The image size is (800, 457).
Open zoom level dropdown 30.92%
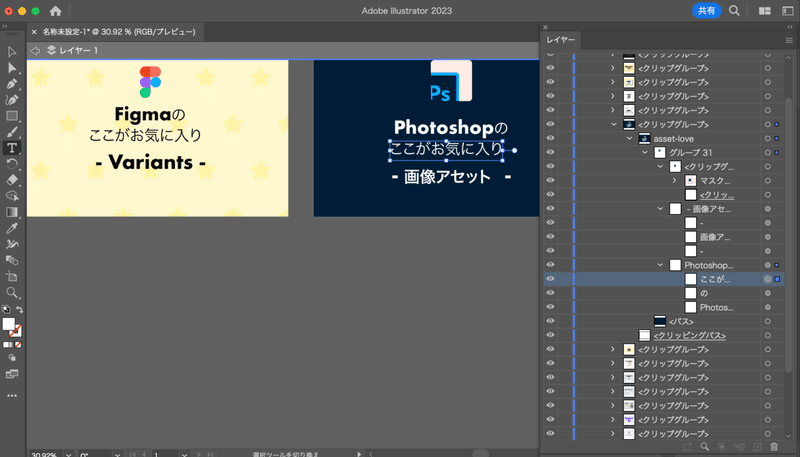68,454
